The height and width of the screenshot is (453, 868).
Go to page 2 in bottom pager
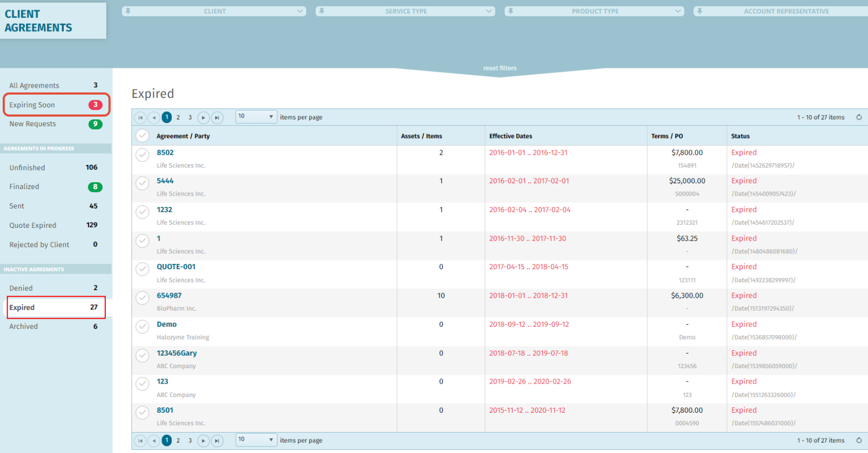point(178,441)
